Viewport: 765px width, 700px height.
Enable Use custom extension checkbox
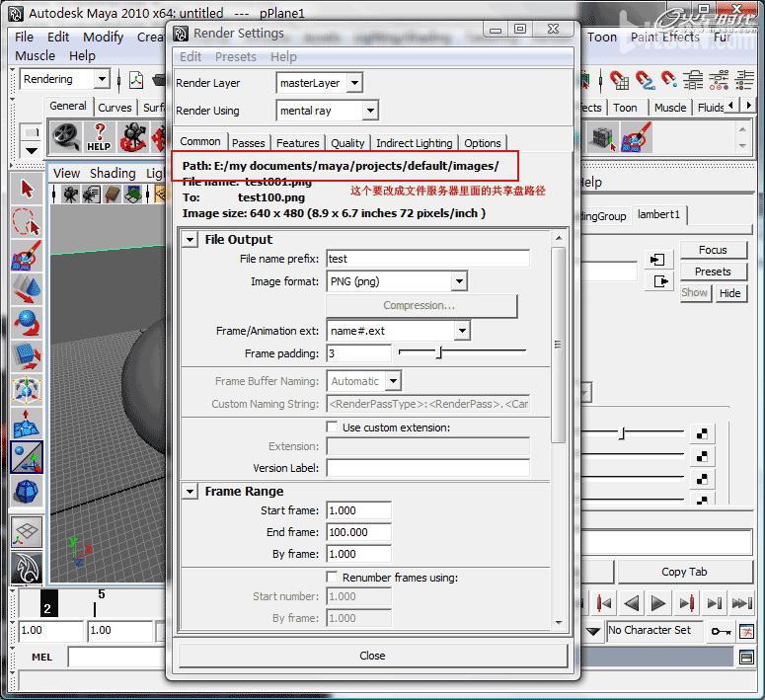coord(333,428)
